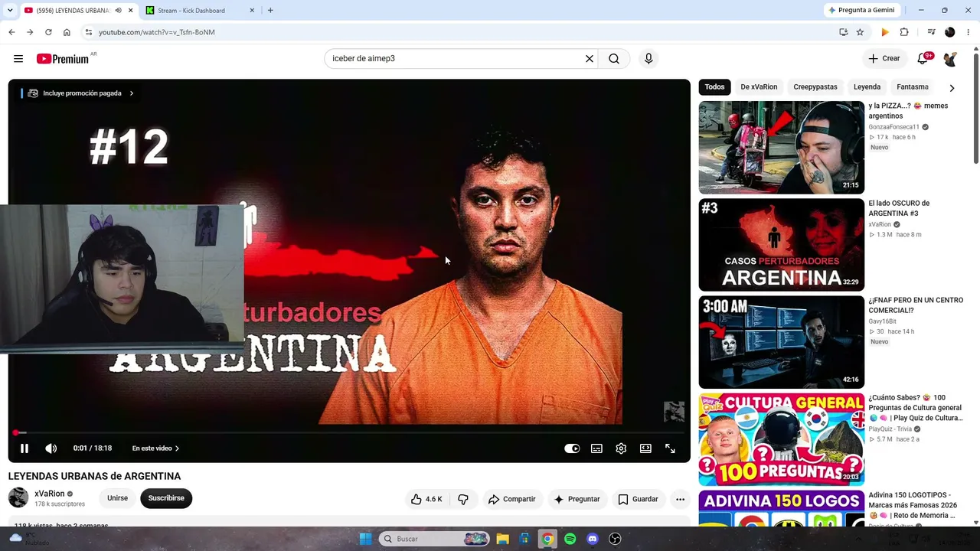Screen dimensions: 980x551
Task: View site information icon in address bar
Action: (x=89, y=32)
